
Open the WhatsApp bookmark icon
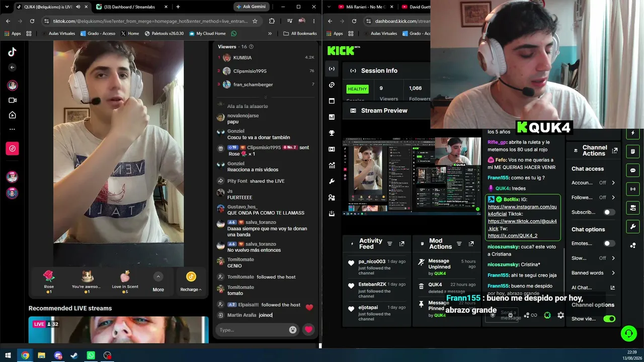point(234,34)
